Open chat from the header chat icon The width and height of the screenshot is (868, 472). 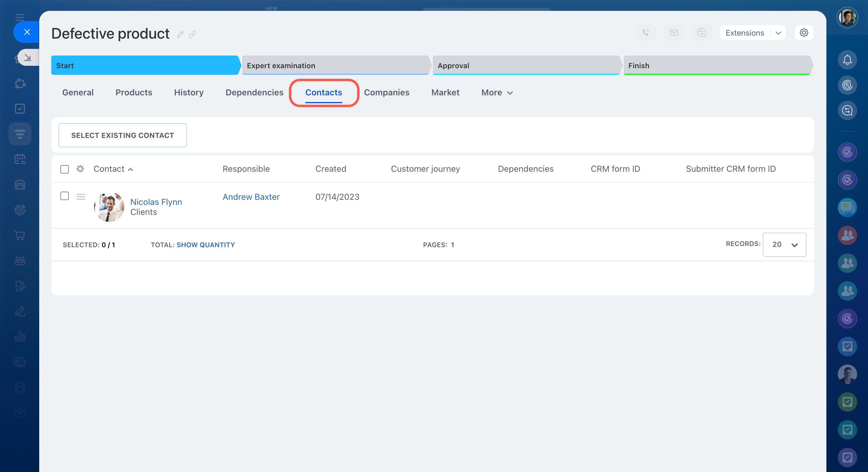pos(702,33)
